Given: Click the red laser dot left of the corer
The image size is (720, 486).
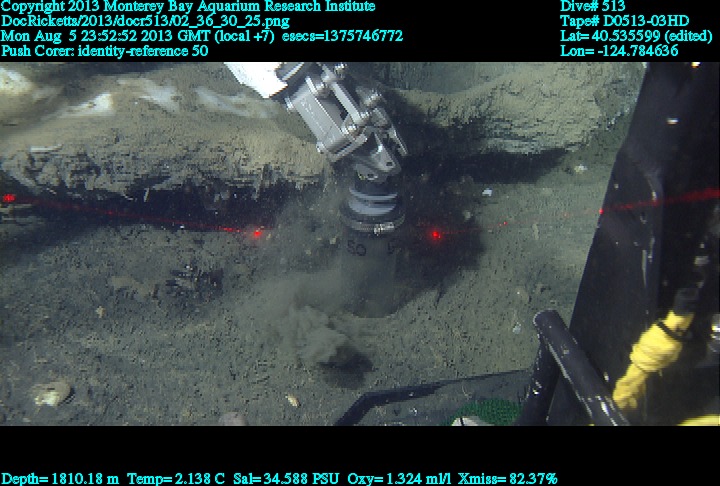Looking at the screenshot, I should click(257, 233).
